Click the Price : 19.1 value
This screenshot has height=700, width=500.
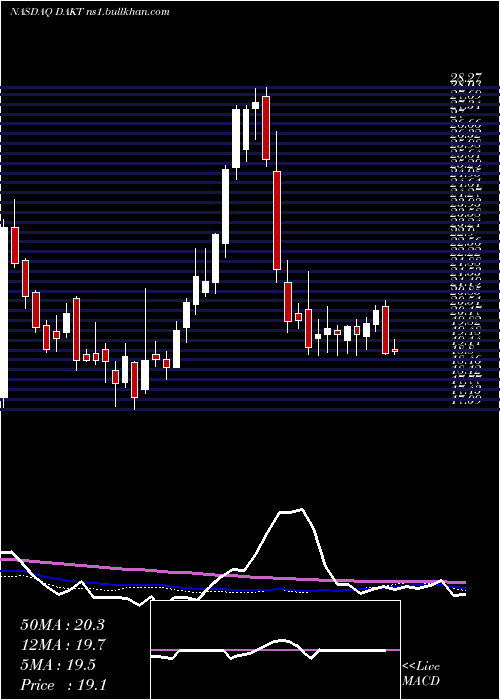pos(63,685)
